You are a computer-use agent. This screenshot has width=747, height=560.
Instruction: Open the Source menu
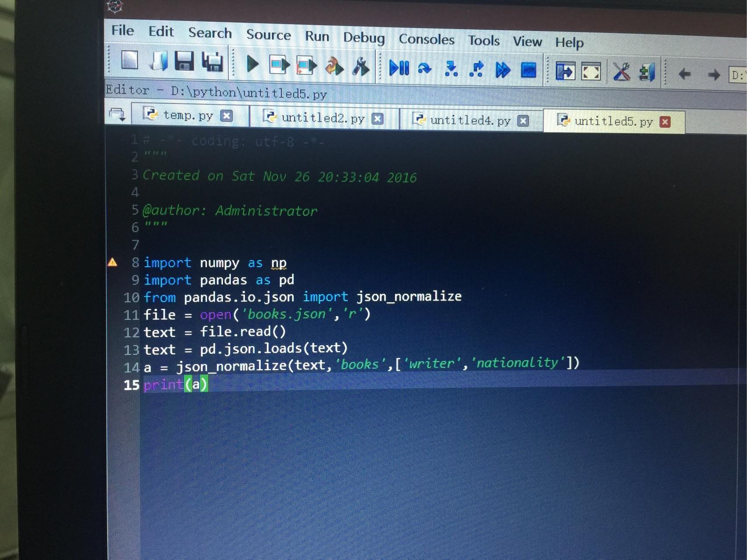(x=268, y=35)
